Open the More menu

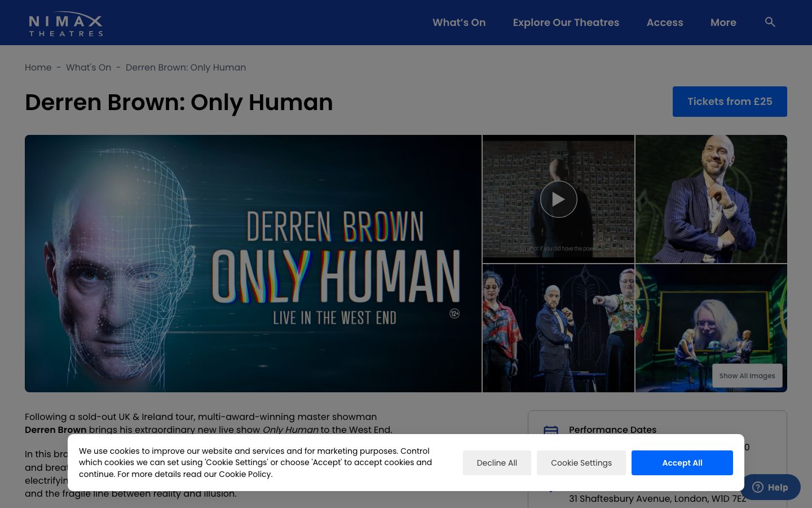tap(723, 23)
